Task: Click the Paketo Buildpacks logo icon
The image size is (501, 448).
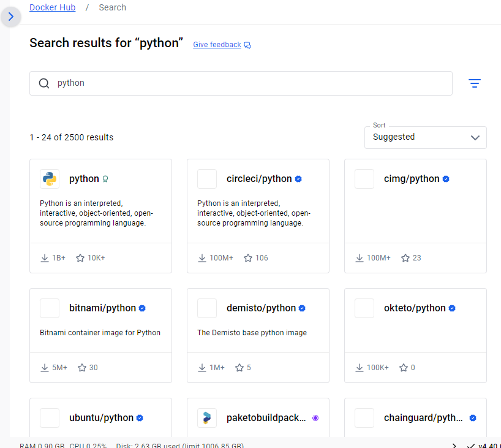Action: click(x=207, y=418)
